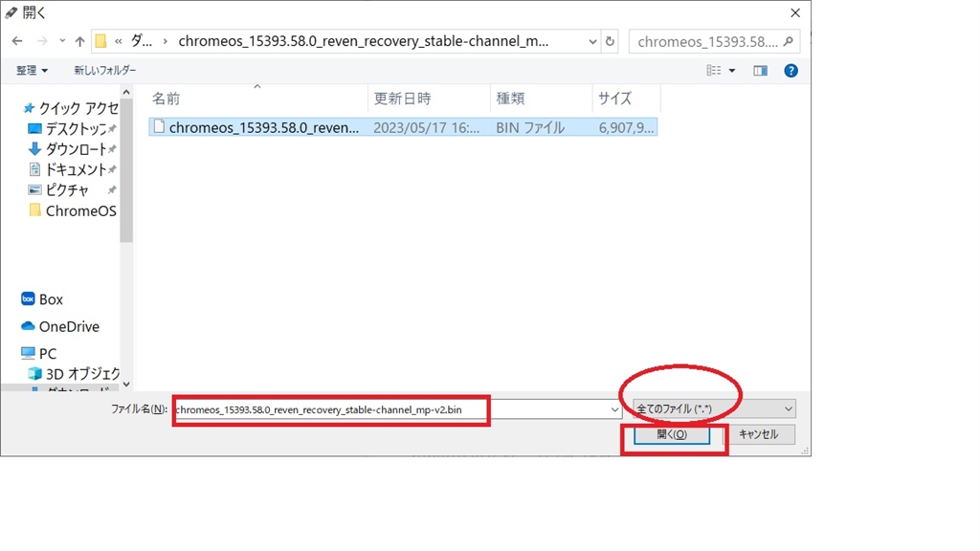
Task: Click the BIN file's document icon
Action: [159, 127]
